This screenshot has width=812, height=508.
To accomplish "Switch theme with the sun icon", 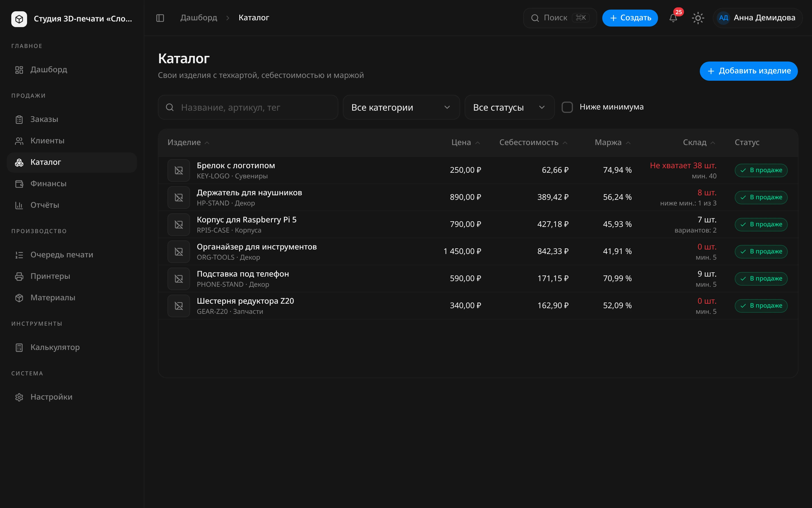I will pyautogui.click(x=698, y=18).
